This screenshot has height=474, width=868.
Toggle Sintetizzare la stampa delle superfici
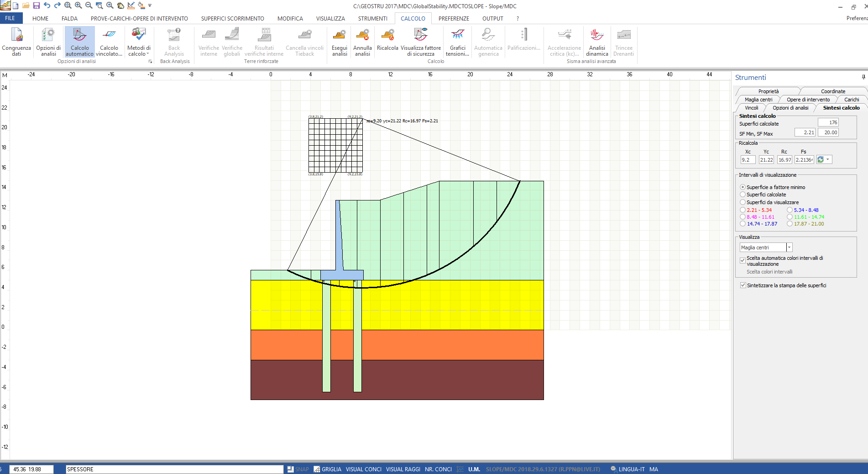coord(743,285)
